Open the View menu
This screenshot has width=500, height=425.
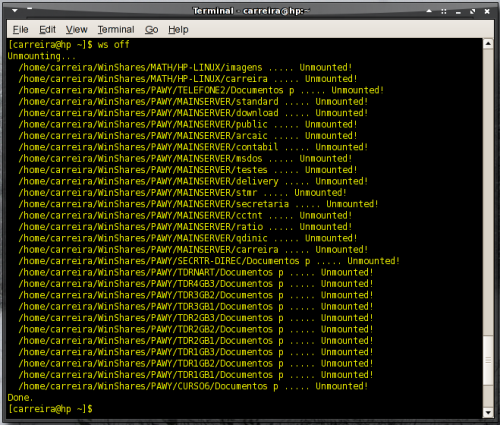click(76, 30)
